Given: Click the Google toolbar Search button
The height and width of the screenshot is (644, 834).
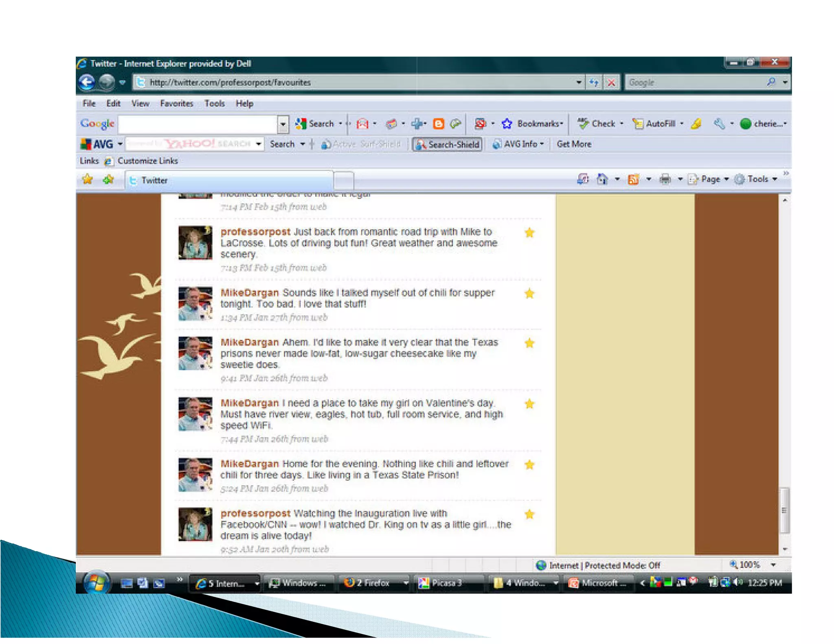Looking at the screenshot, I should 314,124.
